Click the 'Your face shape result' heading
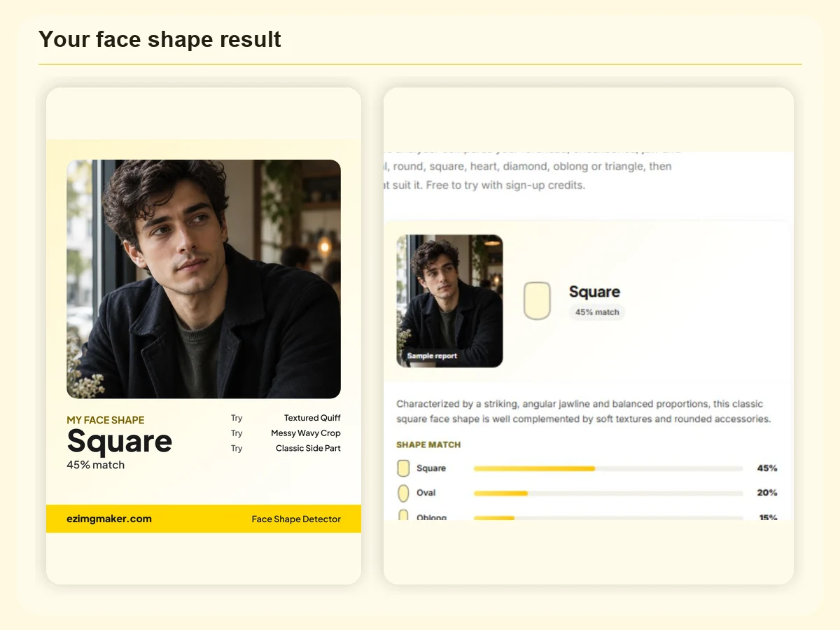 click(160, 39)
